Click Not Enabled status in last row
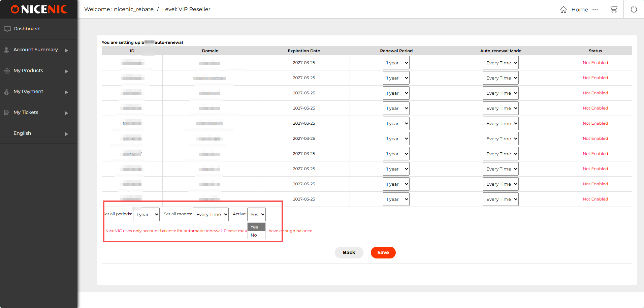 point(595,199)
